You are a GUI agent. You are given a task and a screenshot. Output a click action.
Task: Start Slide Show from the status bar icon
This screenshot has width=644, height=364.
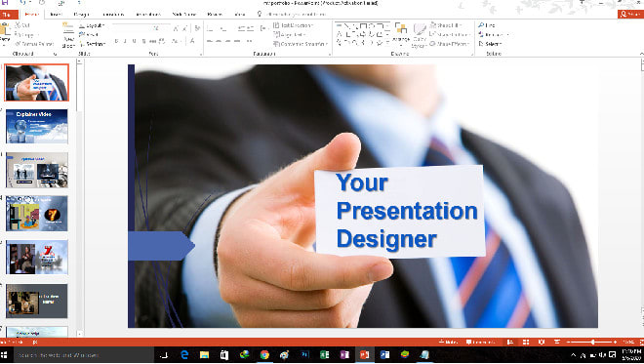(x=557, y=342)
